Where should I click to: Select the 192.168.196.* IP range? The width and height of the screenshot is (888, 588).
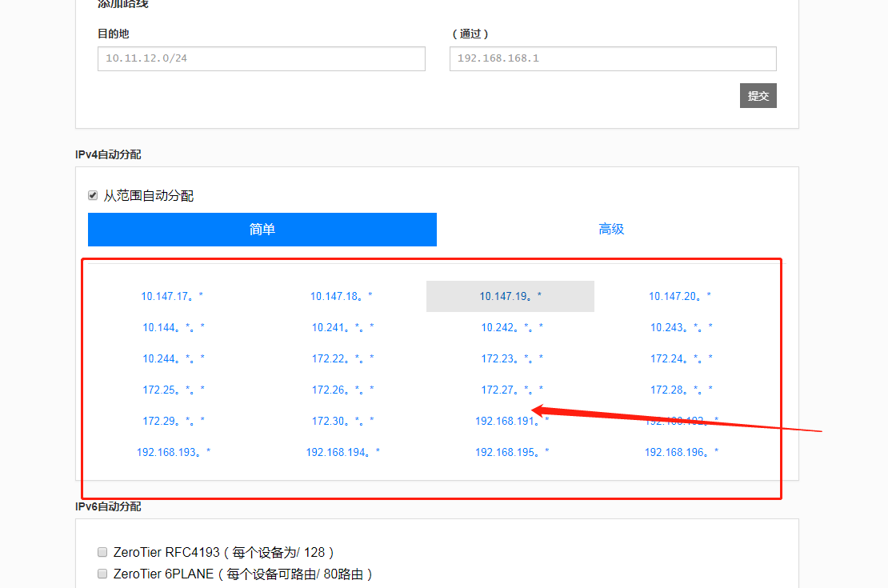coord(682,452)
